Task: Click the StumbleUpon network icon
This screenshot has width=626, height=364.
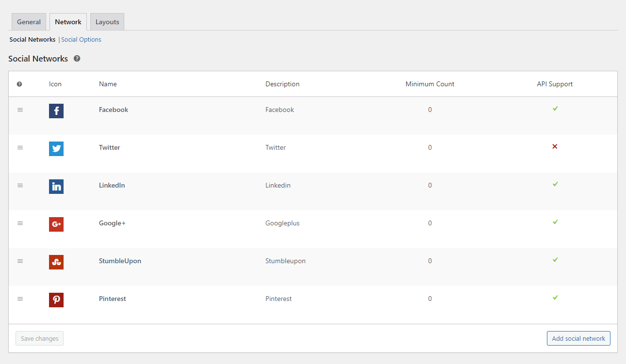Action: click(x=56, y=262)
